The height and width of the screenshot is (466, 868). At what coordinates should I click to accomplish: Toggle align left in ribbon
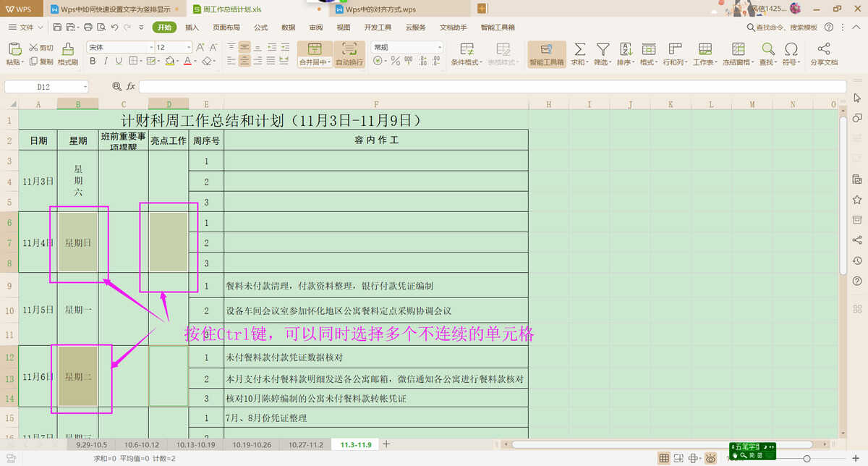231,62
